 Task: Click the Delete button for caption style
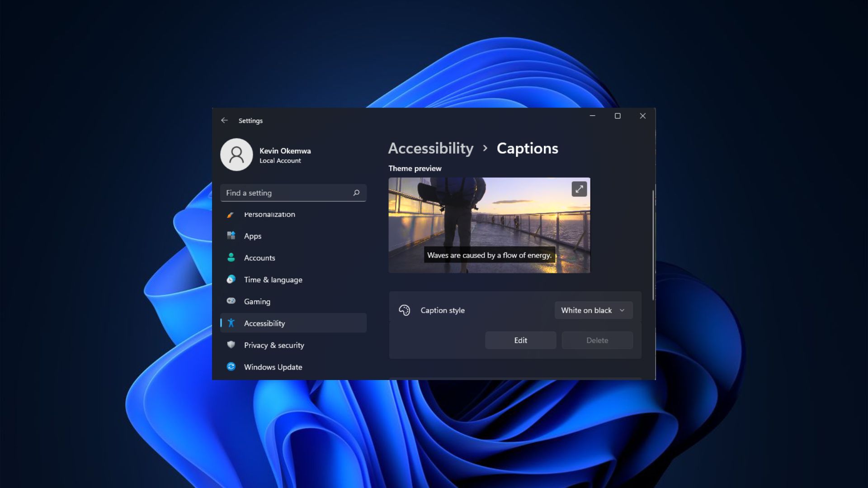597,340
